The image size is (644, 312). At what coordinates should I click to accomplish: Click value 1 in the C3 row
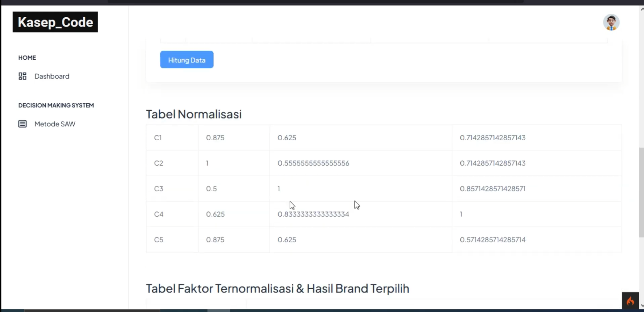279,188
